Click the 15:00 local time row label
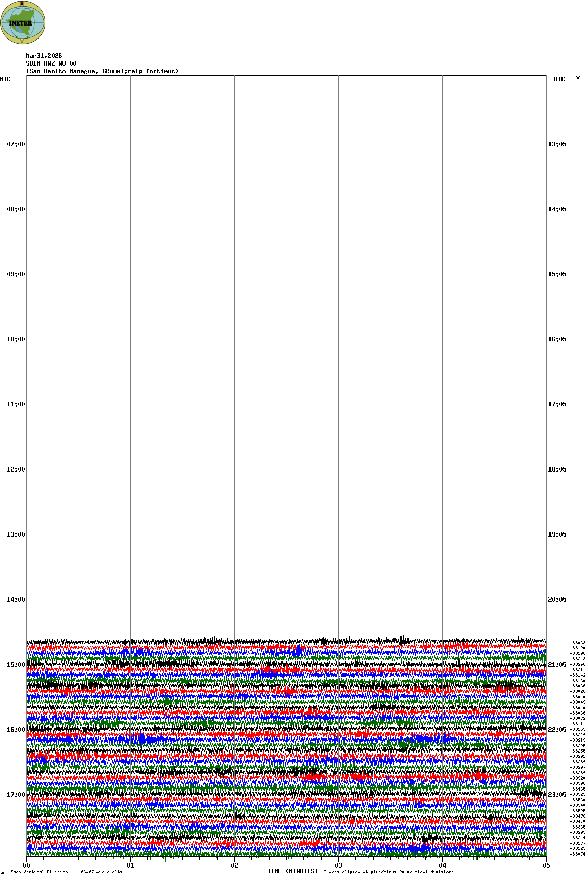 pyautogui.click(x=16, y=665)
